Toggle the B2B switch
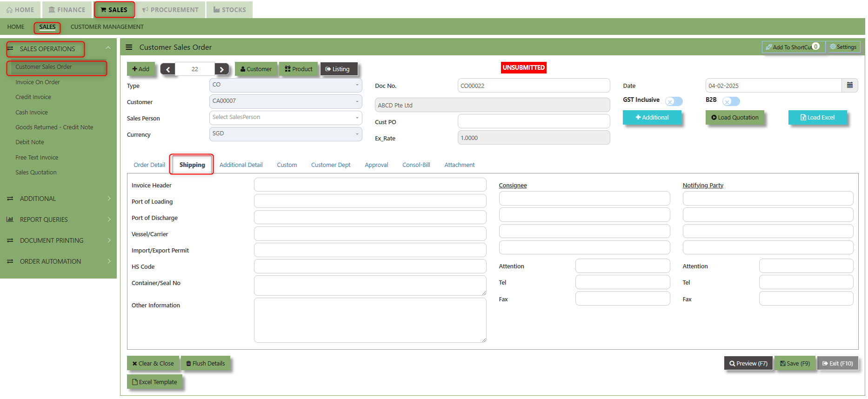Viewport: 868px width, 399px height. coord(731,101)
